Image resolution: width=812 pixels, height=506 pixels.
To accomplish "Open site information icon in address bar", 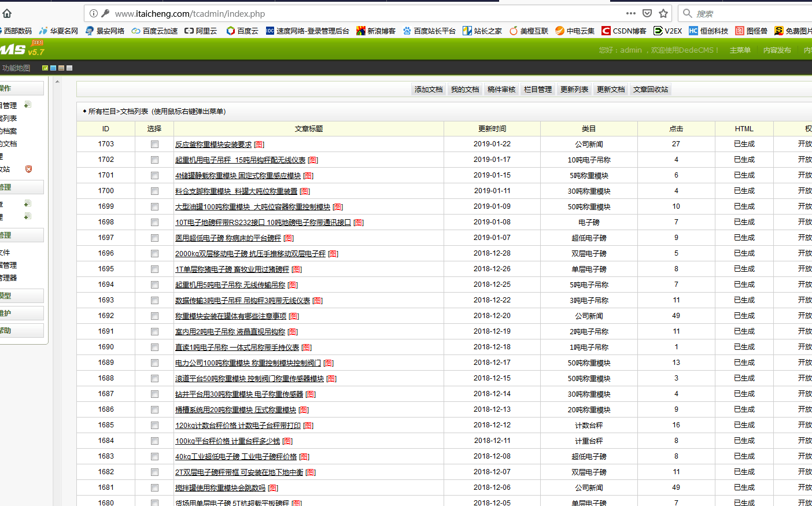I will click(x=93, y=13).
